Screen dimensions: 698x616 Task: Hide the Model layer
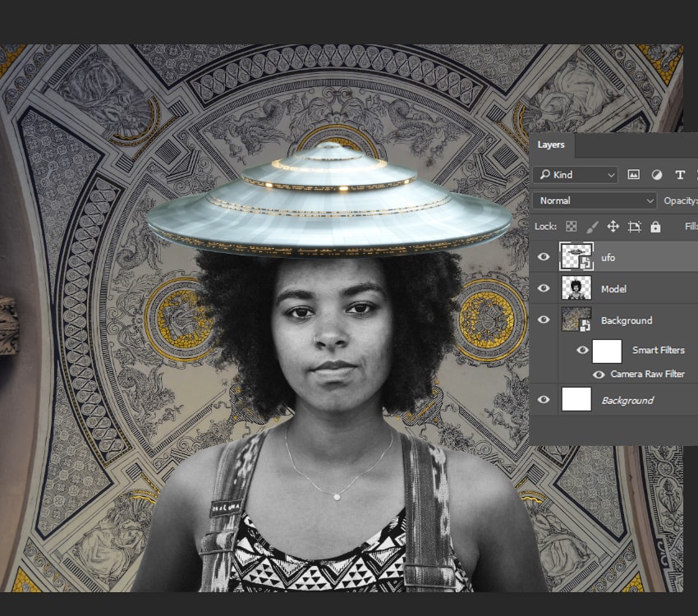[544, 288]
